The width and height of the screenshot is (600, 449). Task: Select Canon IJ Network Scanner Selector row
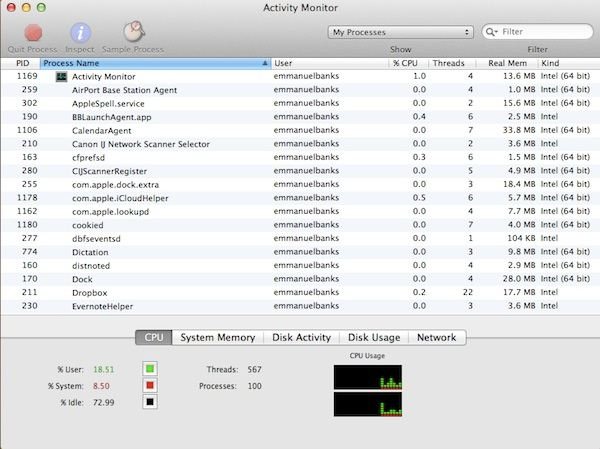click(300, 144)
